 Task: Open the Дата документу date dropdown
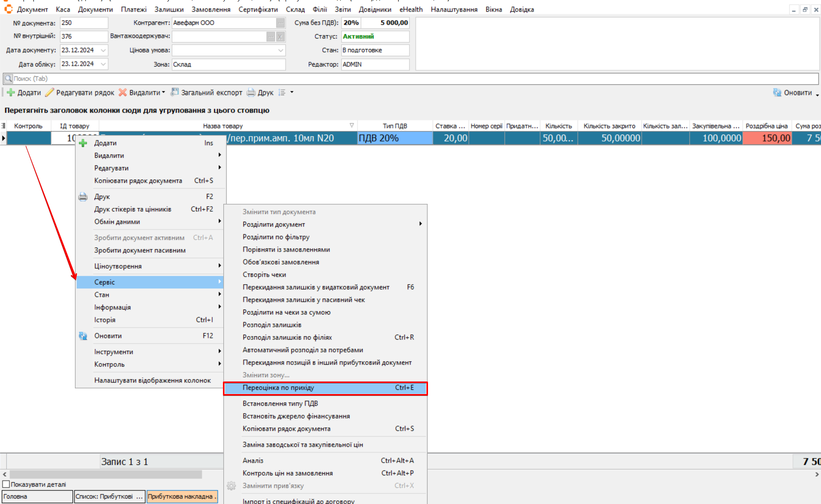point(103,50)
